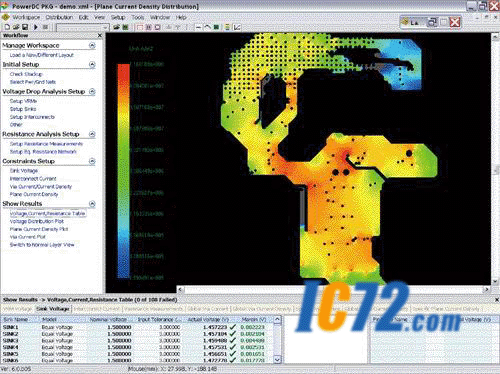
Task: Open the View menu
Action: tap(99, 17)
